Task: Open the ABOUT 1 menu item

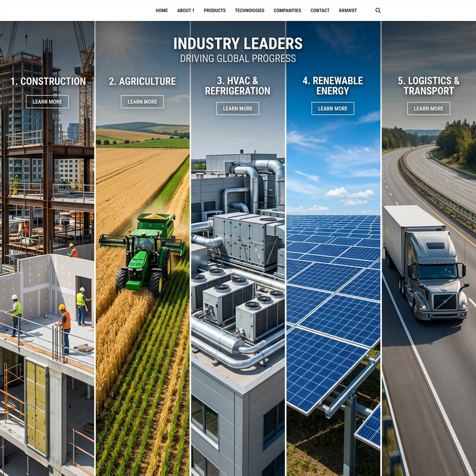Action: pos(186,10)
